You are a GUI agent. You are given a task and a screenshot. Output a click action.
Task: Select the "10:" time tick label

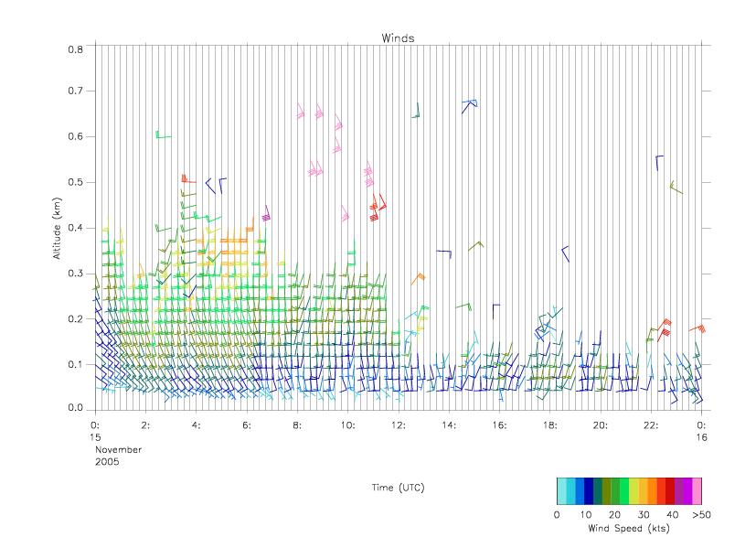pyautogui.click(x=347, y=425)
